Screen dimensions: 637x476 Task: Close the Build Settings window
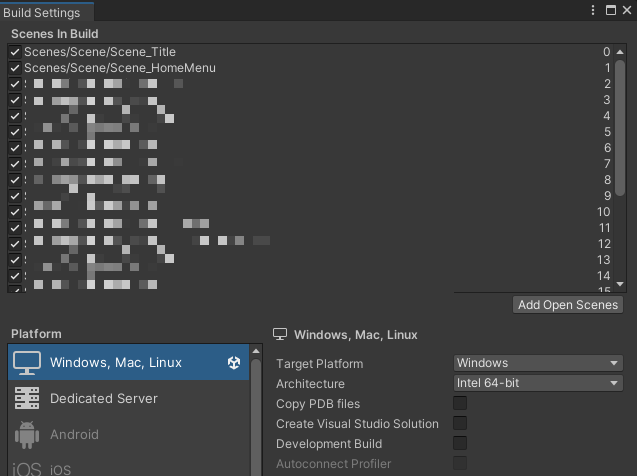(x=627, y=10)
